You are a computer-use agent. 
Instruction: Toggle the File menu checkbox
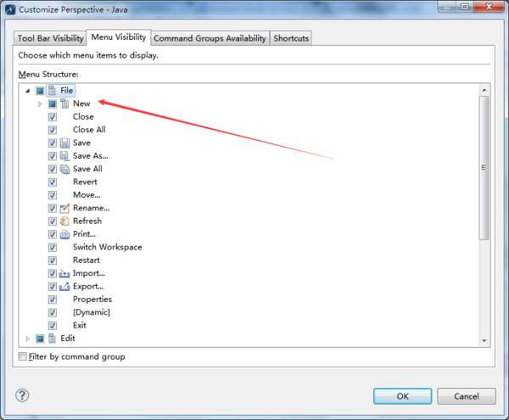(x=40, y=91)
